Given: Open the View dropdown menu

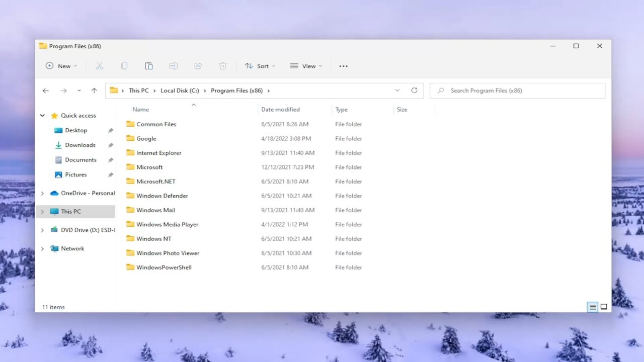Looking at the screenshot, I should 306,66.
